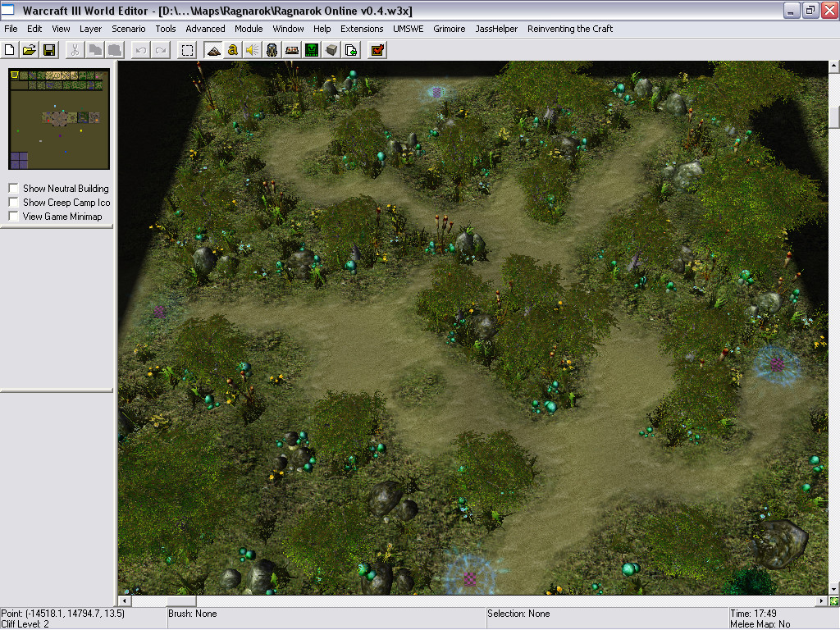This screenshot has width=840, height=630.
Task: Click 'Selection: None' status text
Action: tap(518, 614)
